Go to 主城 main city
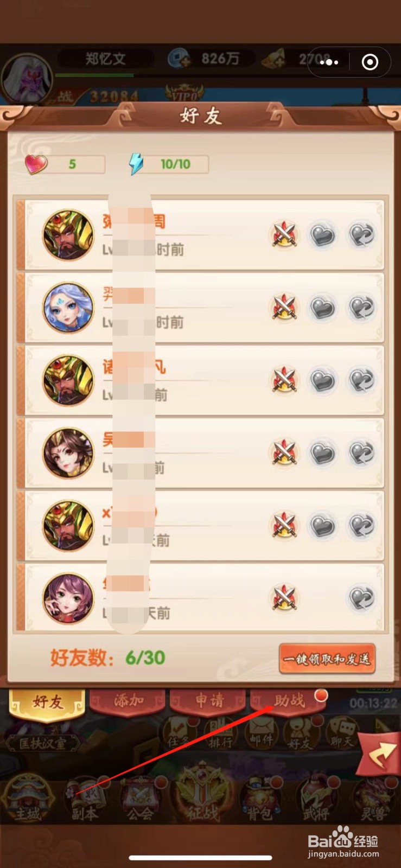Screen dimensions: 401x868 point(27,799)
